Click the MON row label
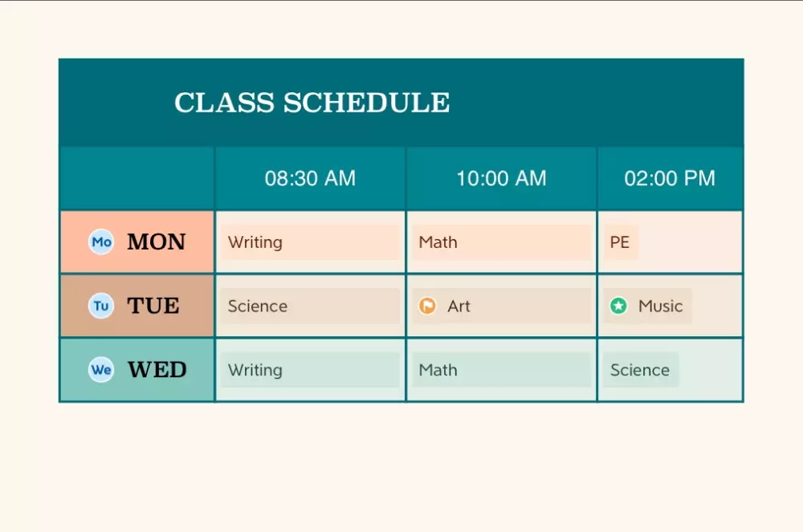This screenshot has height=532, width=803. click(x=156, y=242)
